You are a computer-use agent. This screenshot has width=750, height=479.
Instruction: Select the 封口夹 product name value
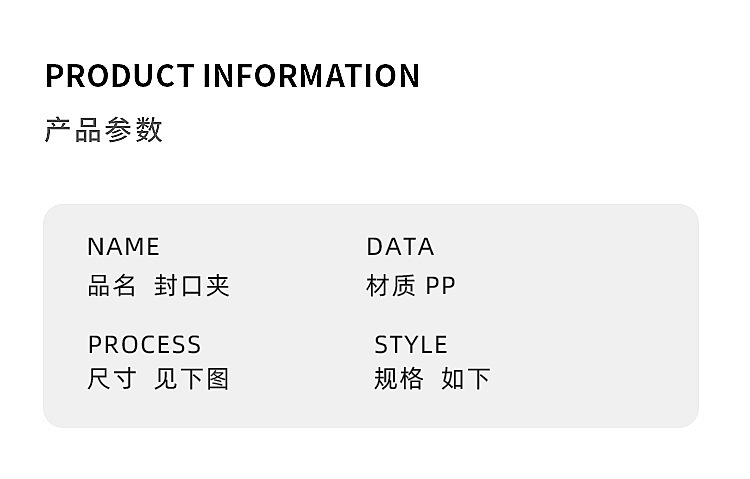tap(192, 286)
